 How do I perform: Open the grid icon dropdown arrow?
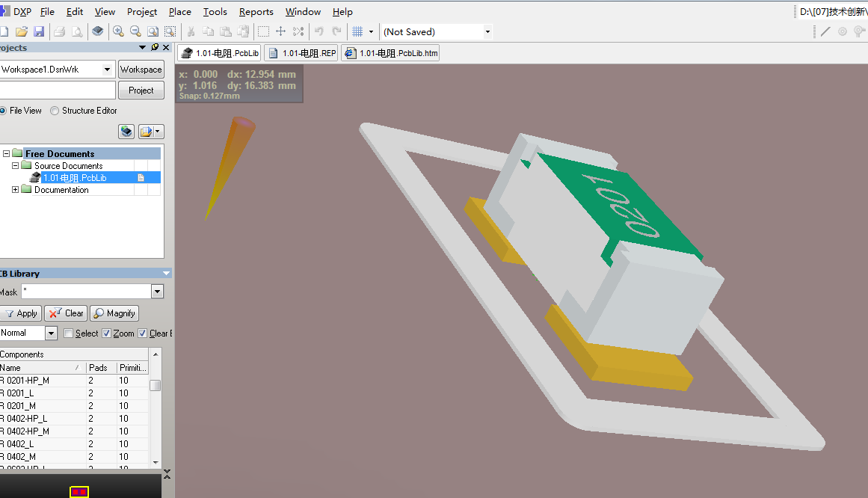tap(371, 31)
